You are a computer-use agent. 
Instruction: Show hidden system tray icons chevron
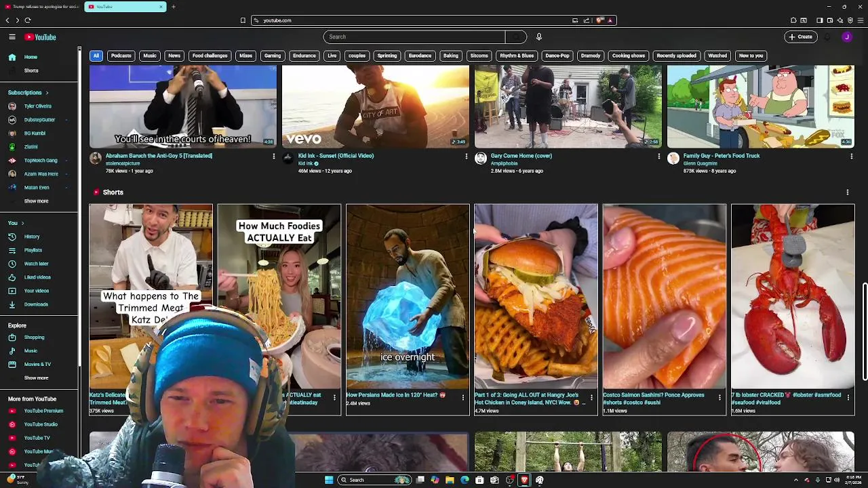point(797,480)
